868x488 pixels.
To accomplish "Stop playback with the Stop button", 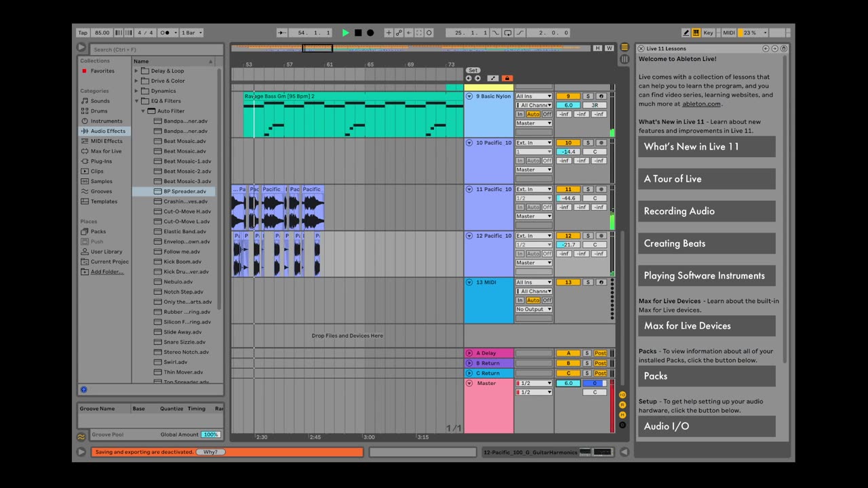I will coord(358,33).
